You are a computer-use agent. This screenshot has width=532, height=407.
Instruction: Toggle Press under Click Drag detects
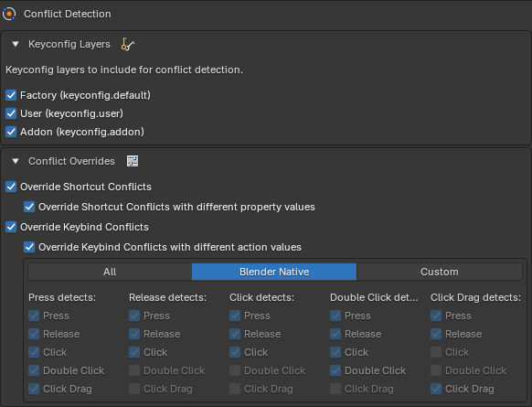(x=436, y=316)
